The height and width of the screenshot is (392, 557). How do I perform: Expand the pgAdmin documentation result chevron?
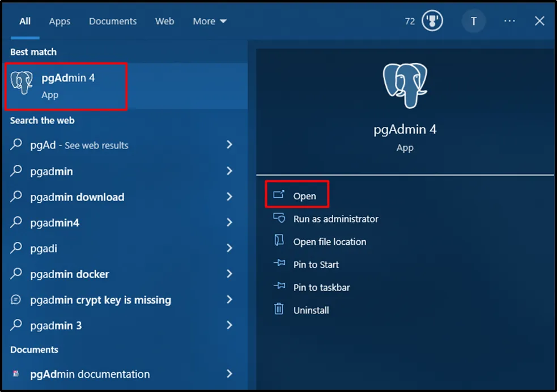pos(229,373)
